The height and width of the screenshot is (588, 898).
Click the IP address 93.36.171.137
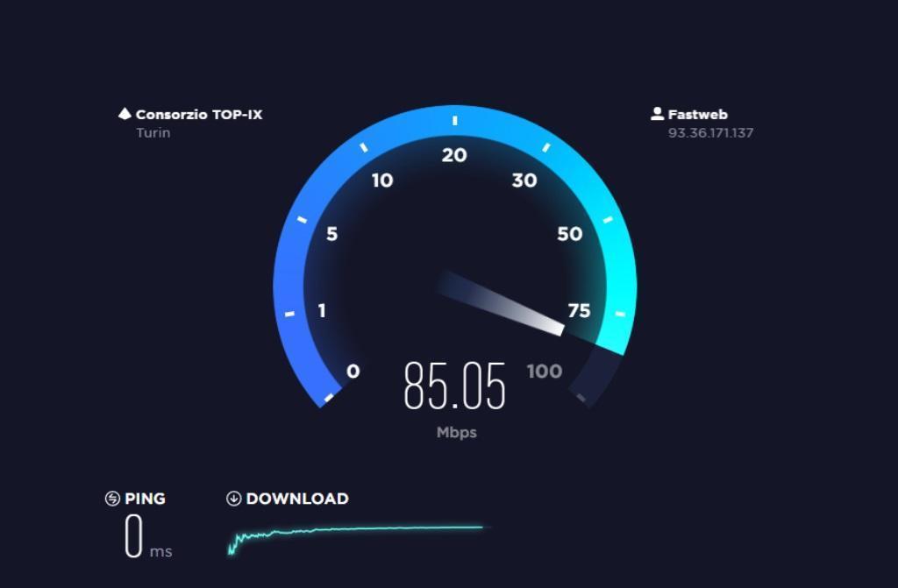pyautogui.click(x=710, y=133)
